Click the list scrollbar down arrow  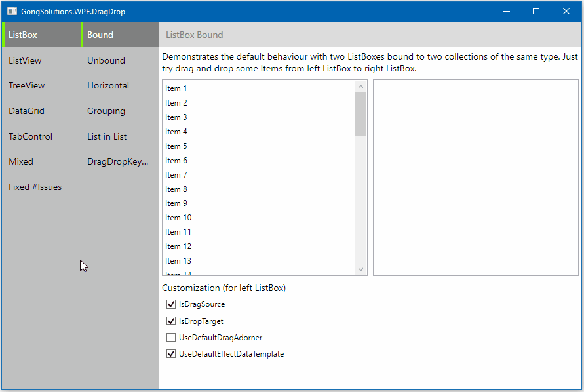coord(360,269)
